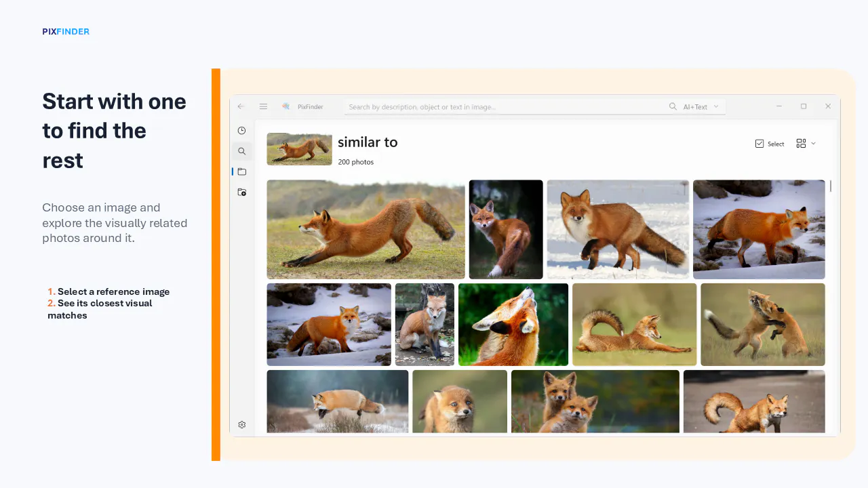Open the view layout options dropdown
Viewport: 868px width, 488px height.
coord(806,144)
